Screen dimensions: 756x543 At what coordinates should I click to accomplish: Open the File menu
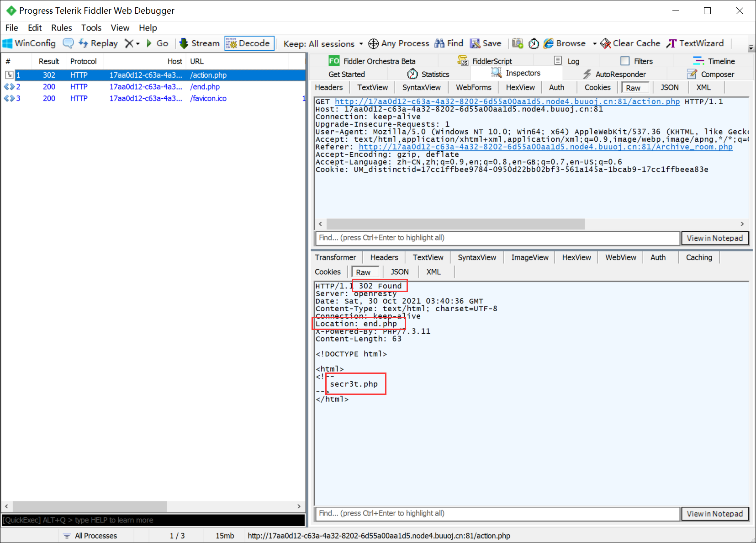[x=12, y=28]
